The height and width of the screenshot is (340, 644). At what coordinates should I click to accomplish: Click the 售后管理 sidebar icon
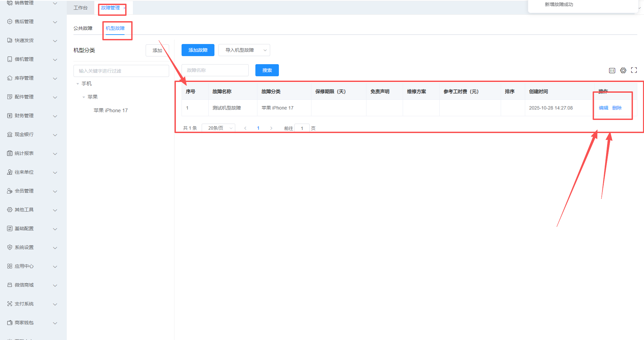tap(10, 22)
